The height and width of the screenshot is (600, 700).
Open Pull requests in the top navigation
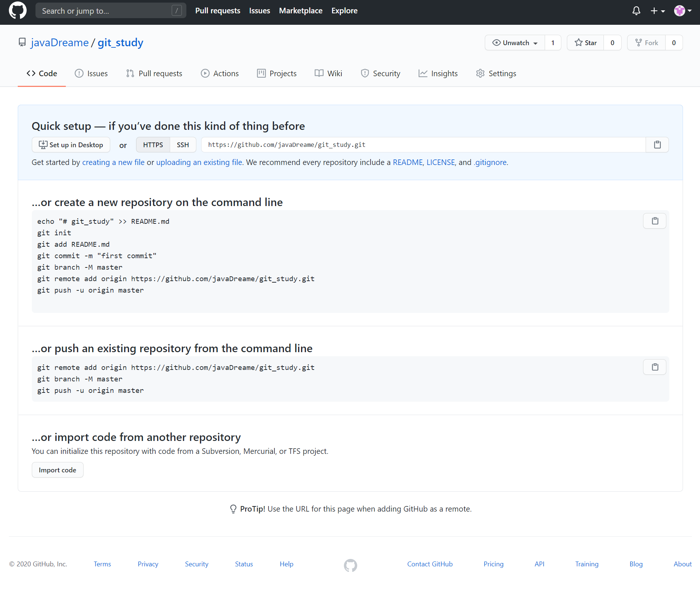[x=217, y=11]
